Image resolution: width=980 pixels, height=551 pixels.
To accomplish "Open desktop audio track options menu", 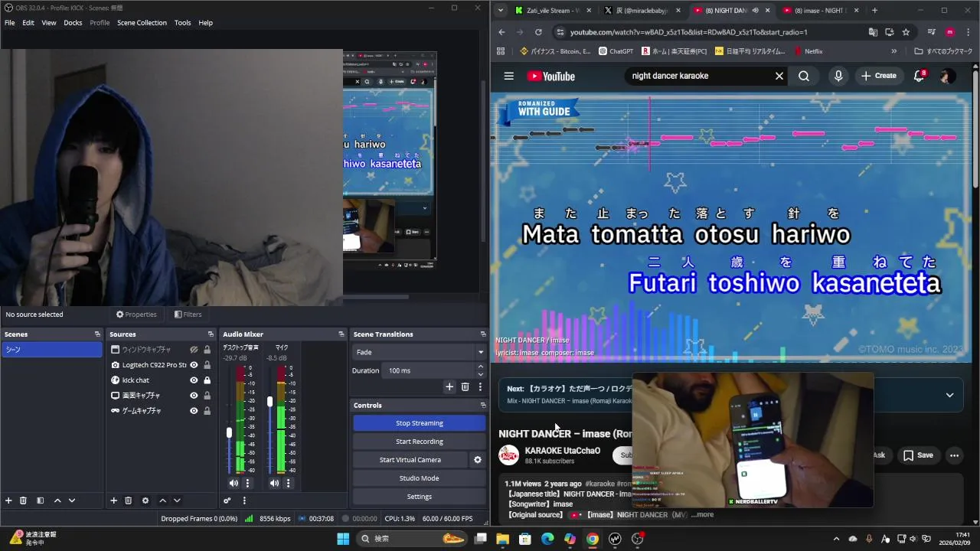I will click(x=247, y=483).
